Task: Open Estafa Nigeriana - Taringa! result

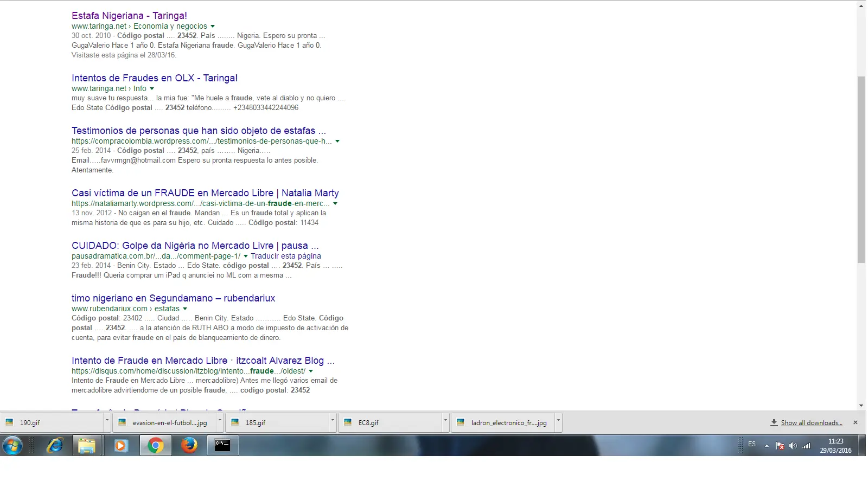Action: click(129, 16)
